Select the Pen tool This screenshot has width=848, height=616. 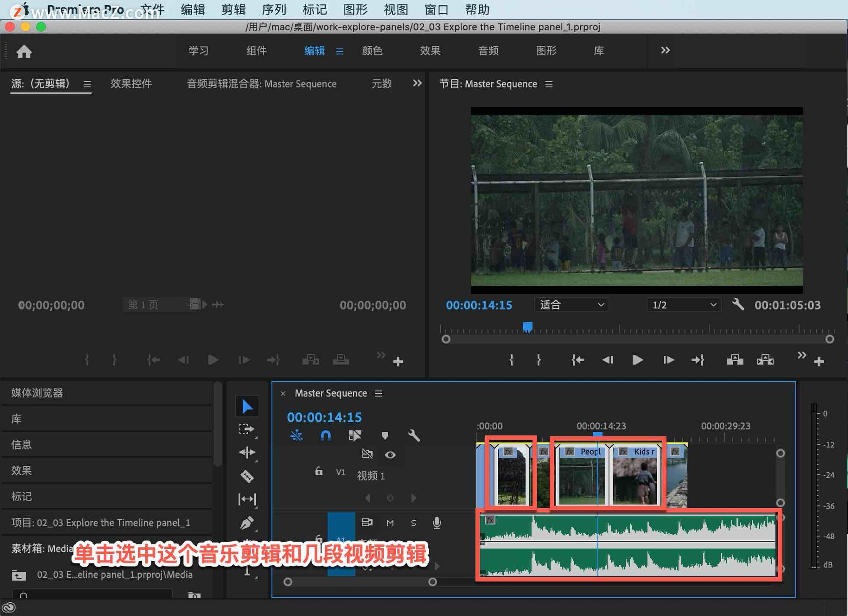click(247, 523)
